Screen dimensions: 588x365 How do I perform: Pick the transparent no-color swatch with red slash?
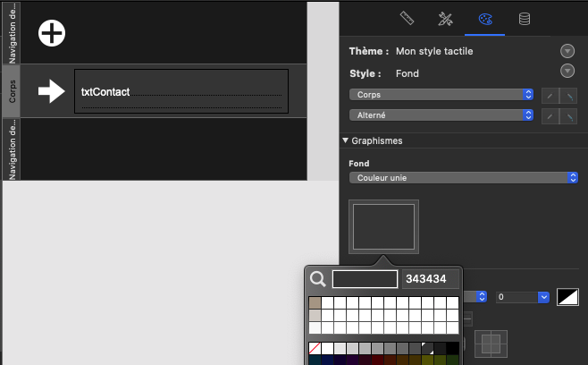pyautogui.click(x=315, y=347)
